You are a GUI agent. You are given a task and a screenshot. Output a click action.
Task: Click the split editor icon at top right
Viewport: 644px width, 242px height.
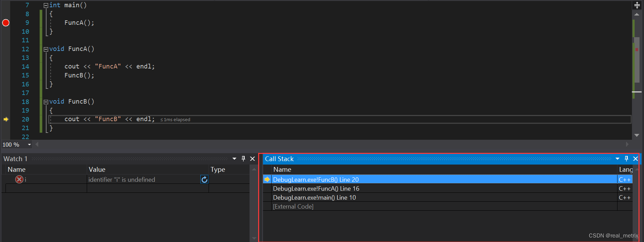click(x=637, y=5)
